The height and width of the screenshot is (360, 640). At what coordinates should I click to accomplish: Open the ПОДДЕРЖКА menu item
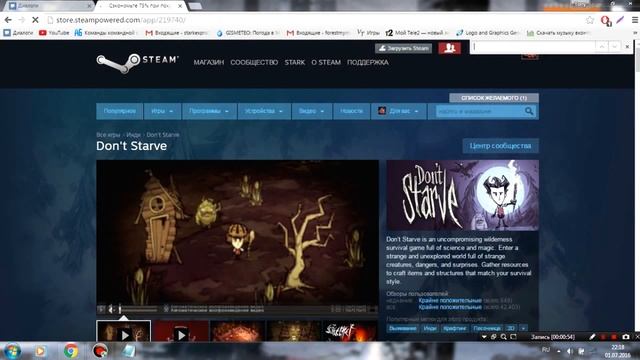pyautogui.click(x=368, y=62)
